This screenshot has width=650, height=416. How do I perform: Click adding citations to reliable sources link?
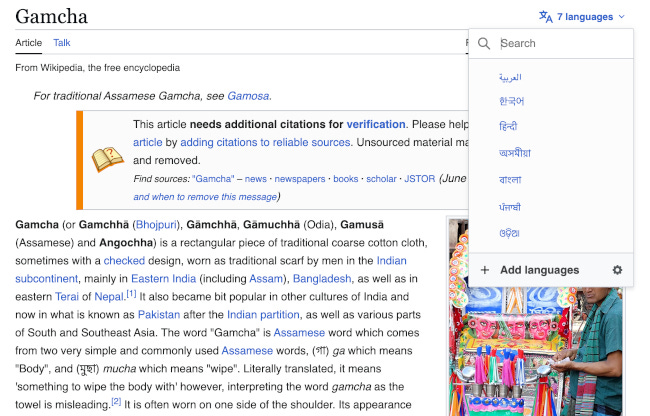click(265, 142)
